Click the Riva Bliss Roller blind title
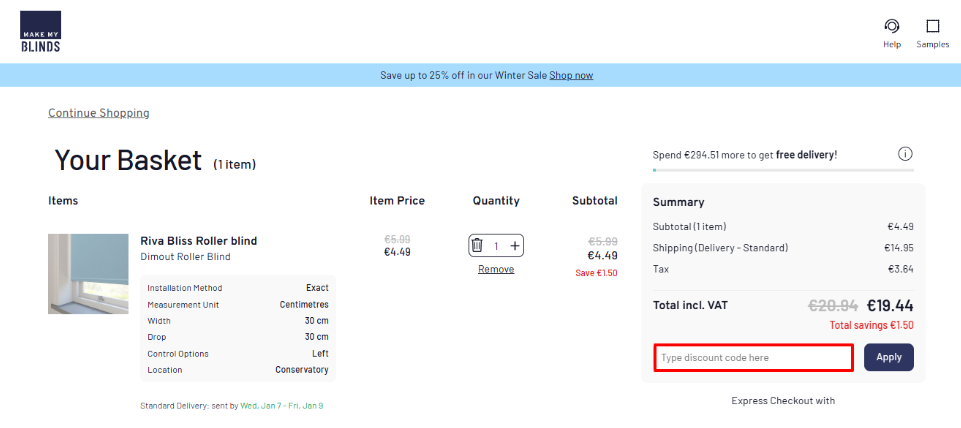Image resolution: width=961 pixels, height=428 pixels. 198,241
